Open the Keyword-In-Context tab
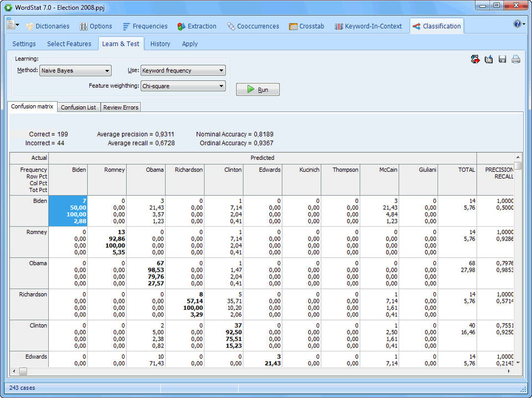Screen dimensions: 532x398 [x=368, y=26]
